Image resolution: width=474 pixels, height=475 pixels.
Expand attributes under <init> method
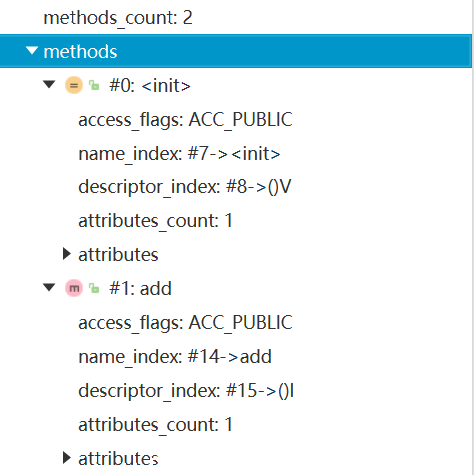click(x=67, y=254)
